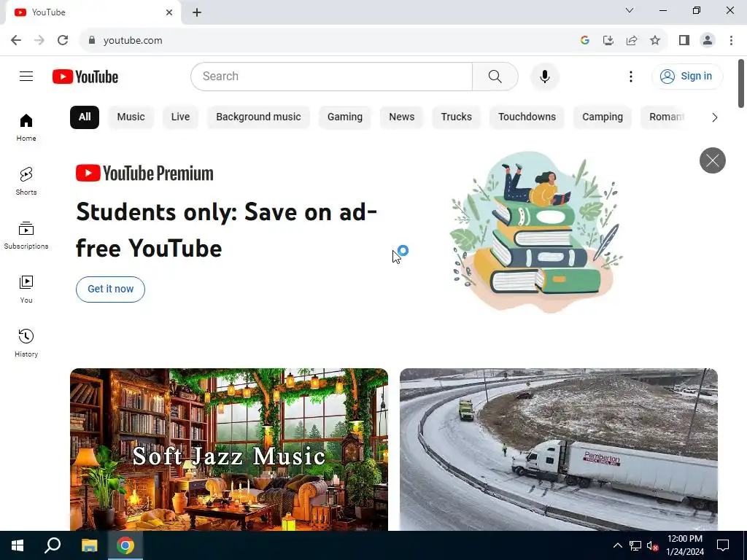Click the Google icon in address bar

(x=584, y=40)
